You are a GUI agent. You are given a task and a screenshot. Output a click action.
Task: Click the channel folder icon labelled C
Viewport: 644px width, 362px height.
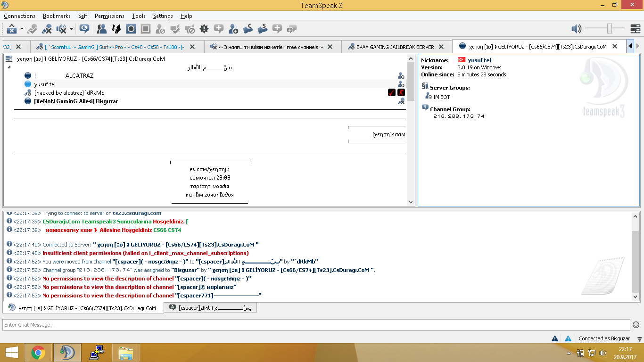click(248, 29)
